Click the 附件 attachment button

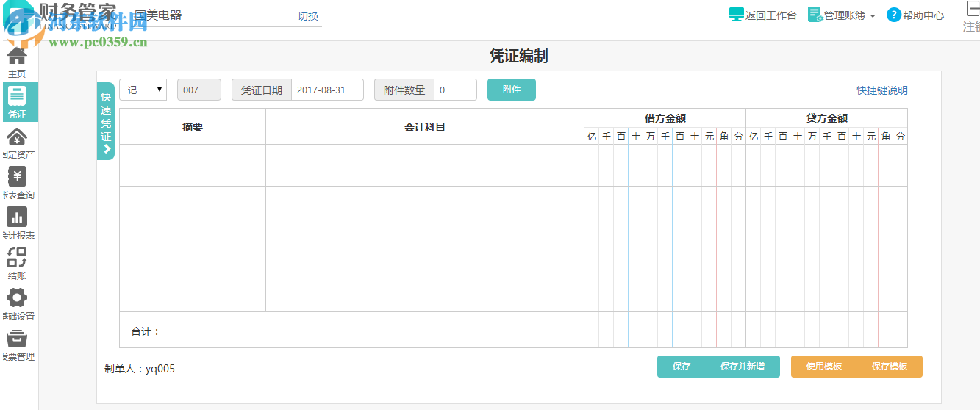512,90
